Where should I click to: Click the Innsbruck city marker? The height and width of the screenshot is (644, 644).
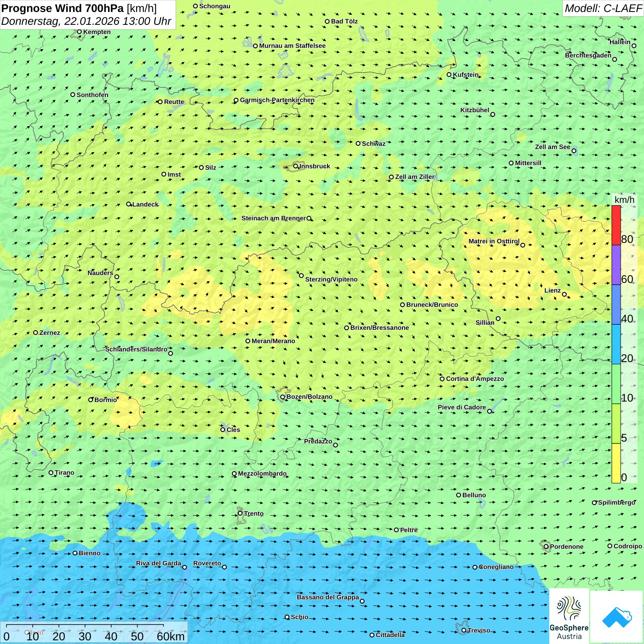coord(295,166)
